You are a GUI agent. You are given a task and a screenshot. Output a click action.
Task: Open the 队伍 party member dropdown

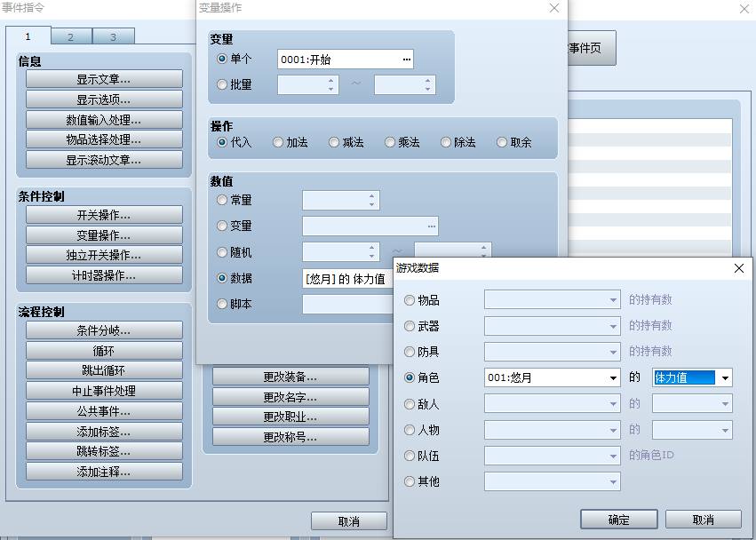coord(552,456)
